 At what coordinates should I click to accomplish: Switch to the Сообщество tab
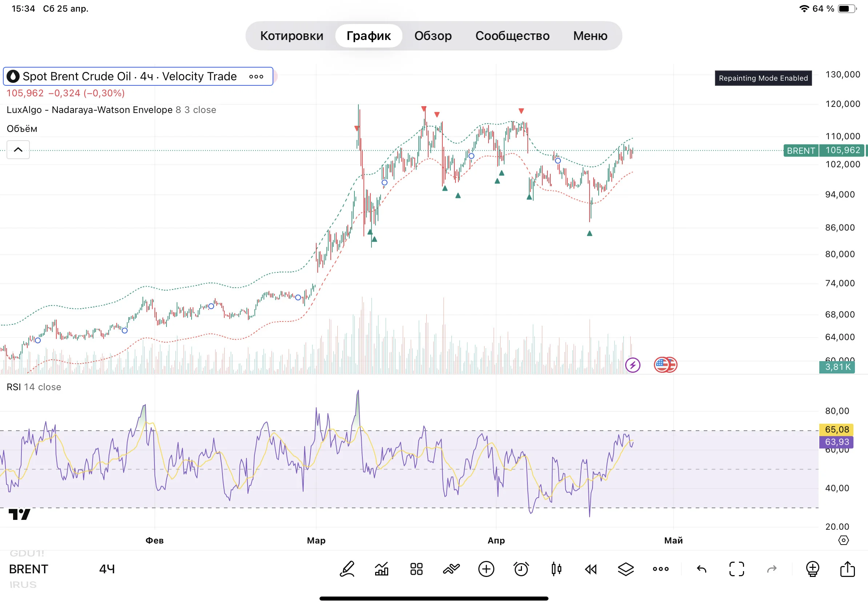[512, 36]
